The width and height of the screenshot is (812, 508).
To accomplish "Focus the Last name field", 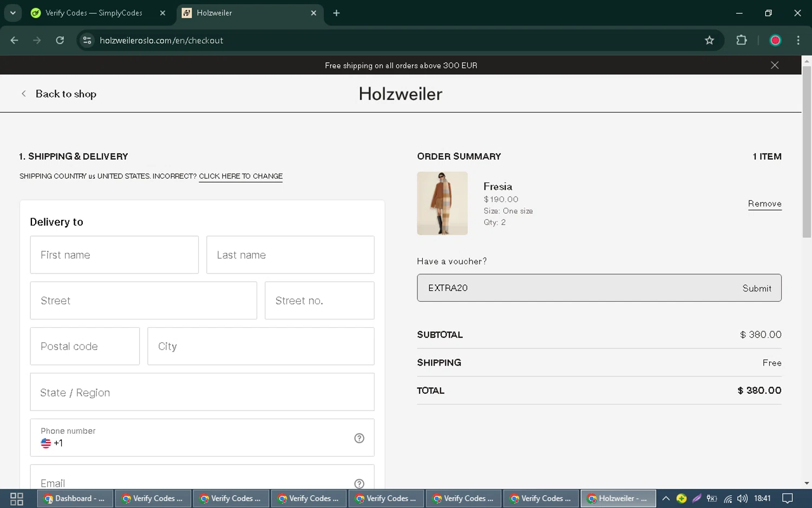I will [290, 255].
